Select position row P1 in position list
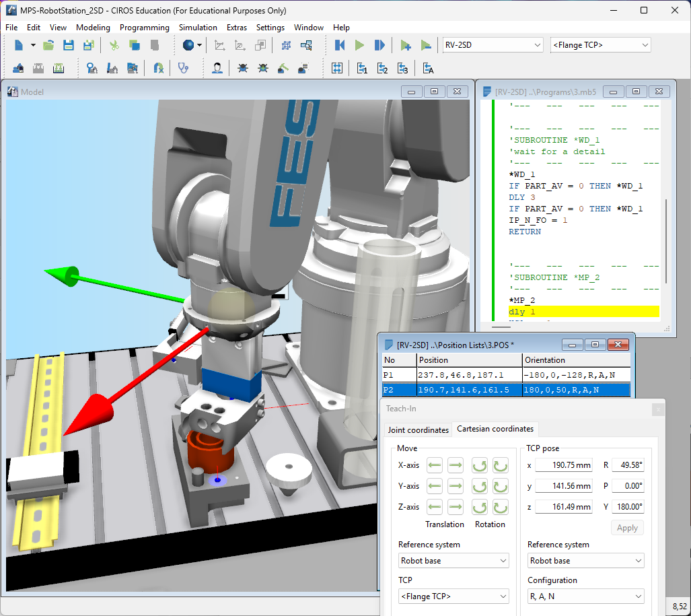The image size is (691, 616). [x=506, y=375]
